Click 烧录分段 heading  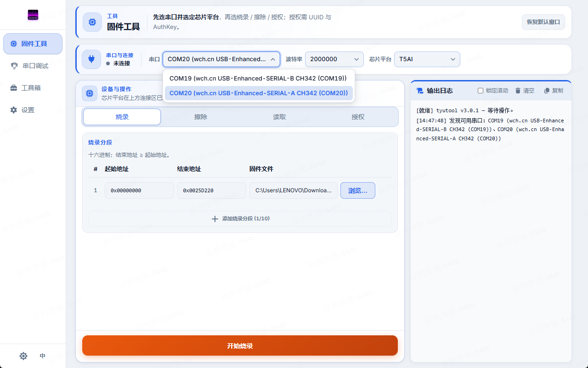(x=100, y=143)
